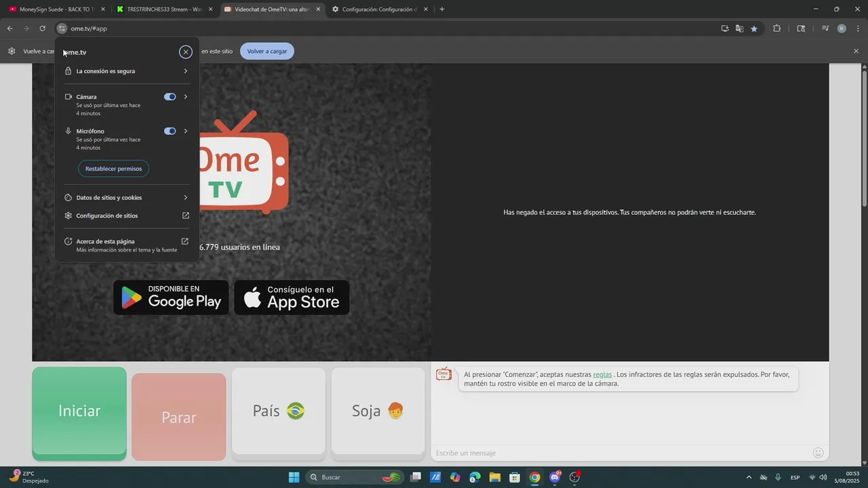The width and height of the screenshot is (868, 488).
Task: Close the ome.tv site info popup
Action: click(186, 52)
